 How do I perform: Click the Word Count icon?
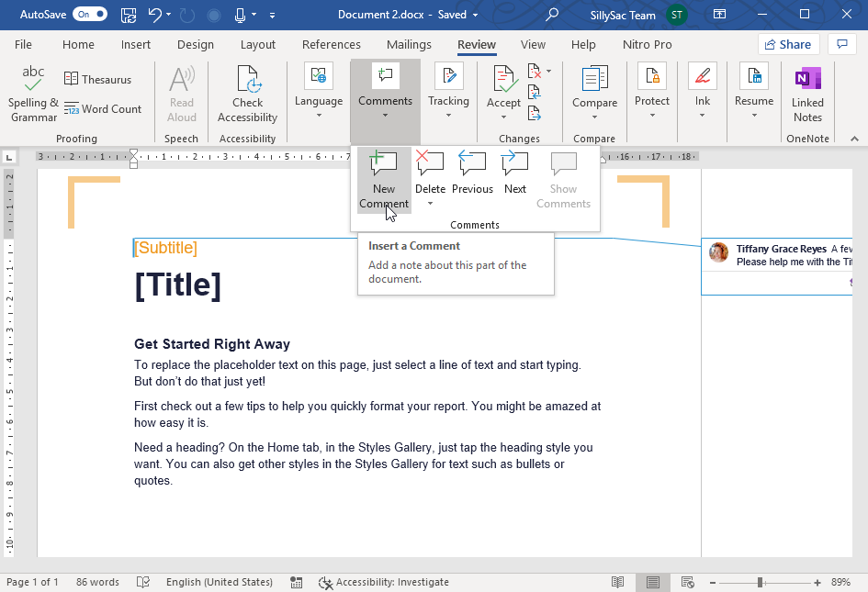point(72,109)
